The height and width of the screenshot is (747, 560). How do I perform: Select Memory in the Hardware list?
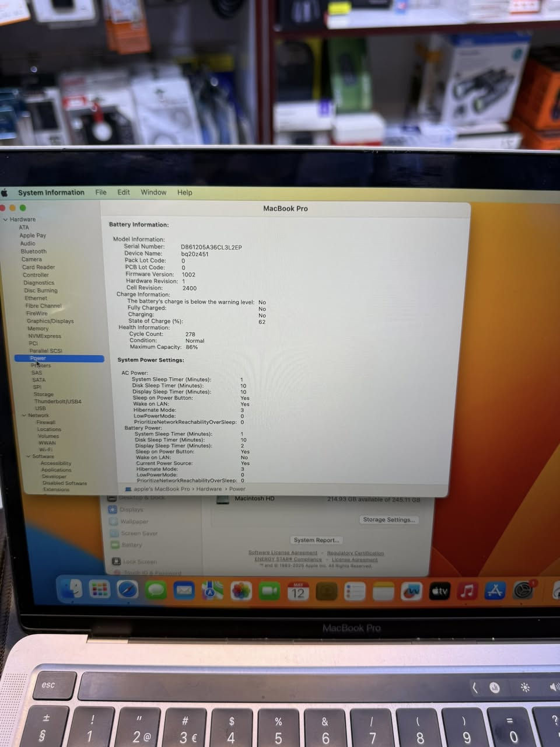coord(38,329)
